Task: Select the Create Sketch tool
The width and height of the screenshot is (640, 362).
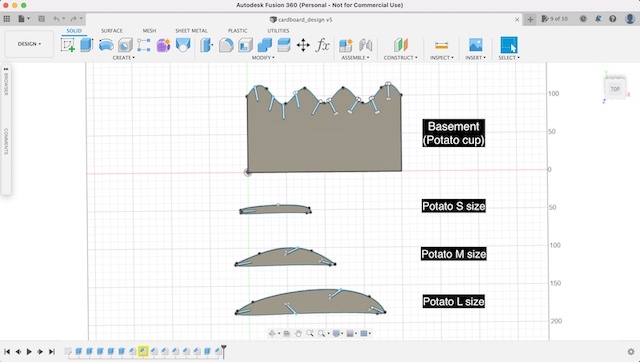Action: pyautogui.click(x=68, y=45)
